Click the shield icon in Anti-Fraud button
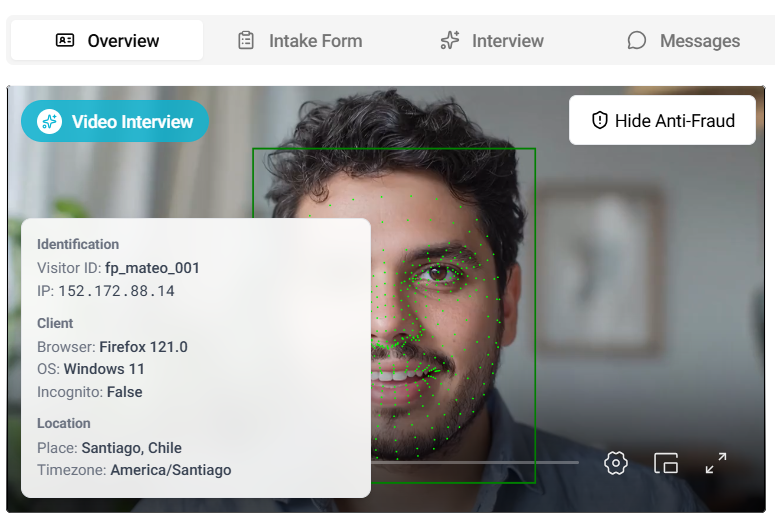 click(600, 121)
